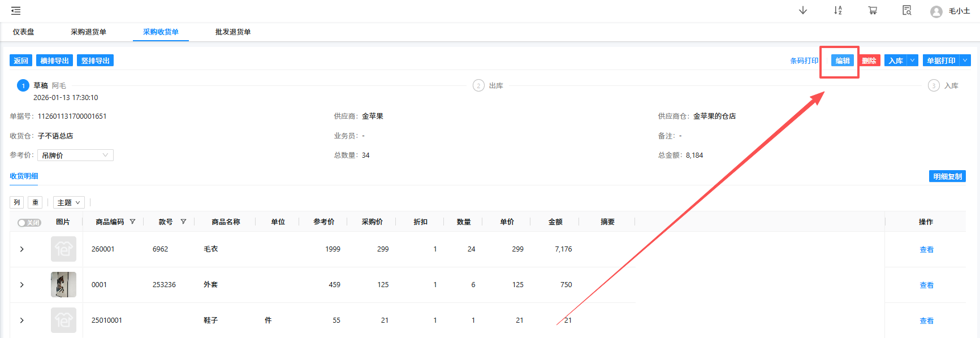Collapse the sidebar menu hamburger icon
This screenshot has width=980, height=338.
coord(16,11)
